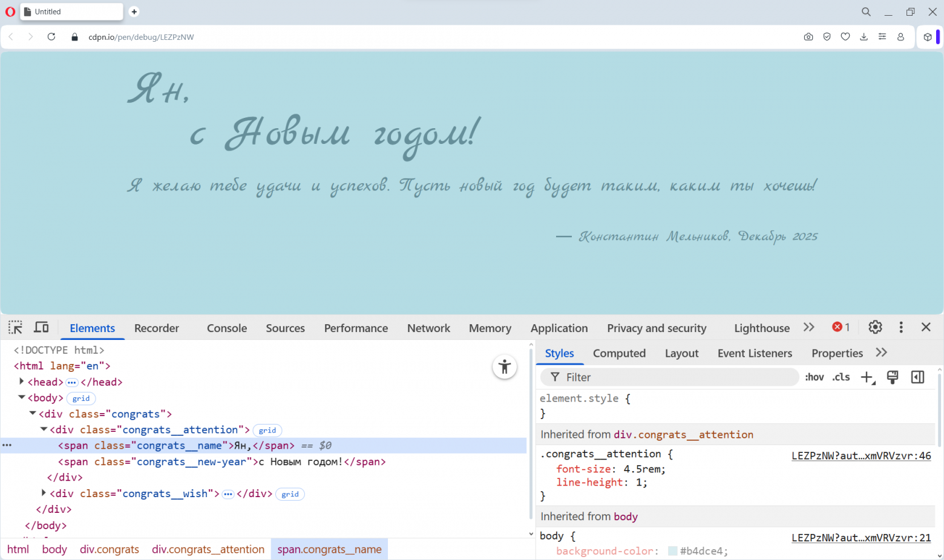
Task: Toggle the .cls element classes panel
Action: tap(841, 377)
